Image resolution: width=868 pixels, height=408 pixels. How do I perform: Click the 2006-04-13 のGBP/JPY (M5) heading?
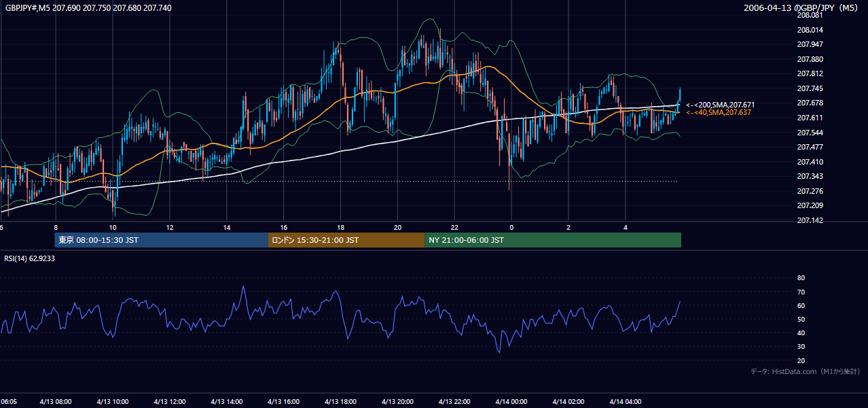point(802,8)
